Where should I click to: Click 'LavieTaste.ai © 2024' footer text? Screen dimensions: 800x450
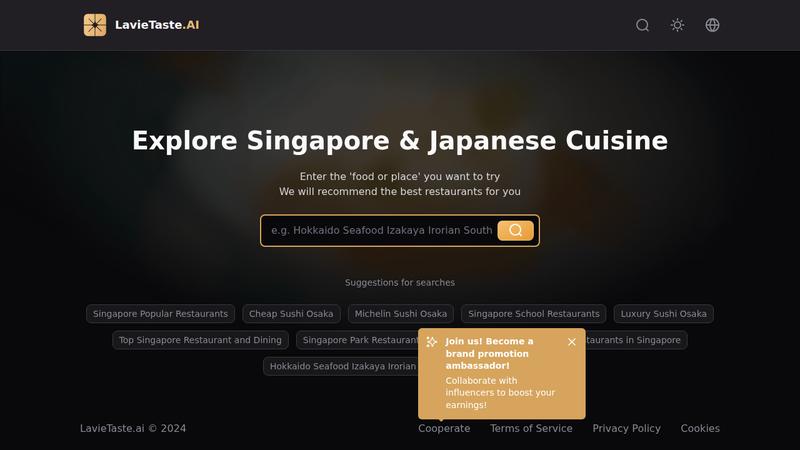point(133,429)
